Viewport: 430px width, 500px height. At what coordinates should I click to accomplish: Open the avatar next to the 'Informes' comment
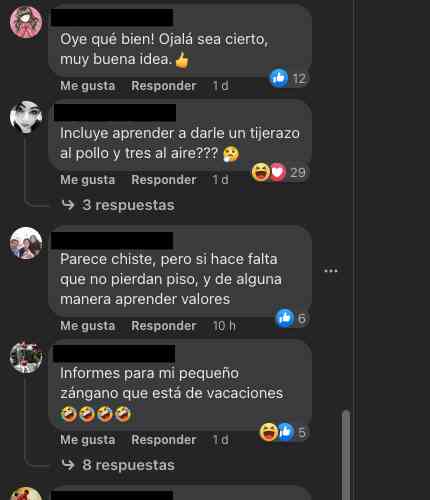pos(26,357)
